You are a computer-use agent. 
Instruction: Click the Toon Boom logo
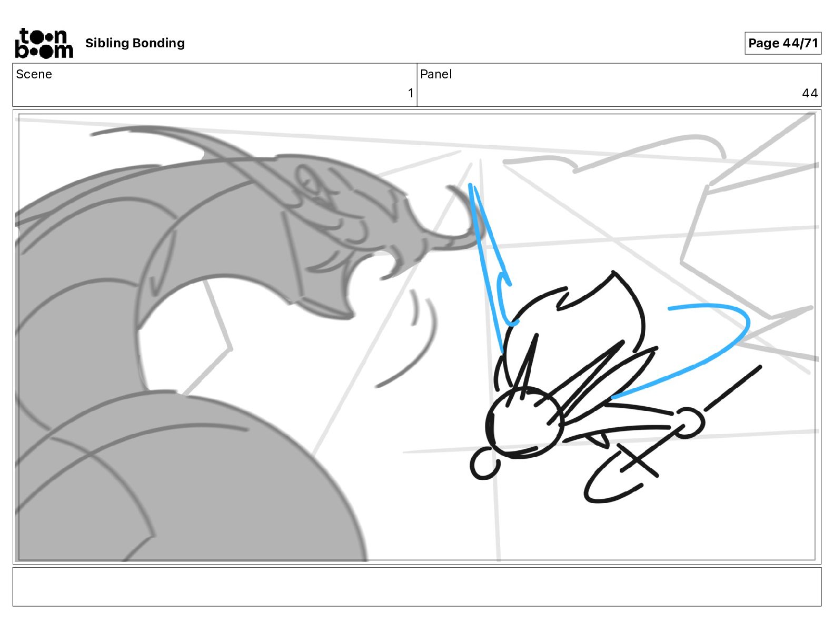(x=44, y=43)
